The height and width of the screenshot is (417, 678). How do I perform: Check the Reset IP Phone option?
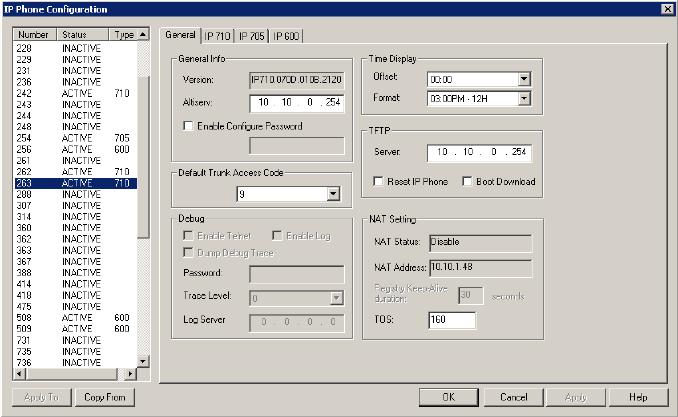[378, 182]
